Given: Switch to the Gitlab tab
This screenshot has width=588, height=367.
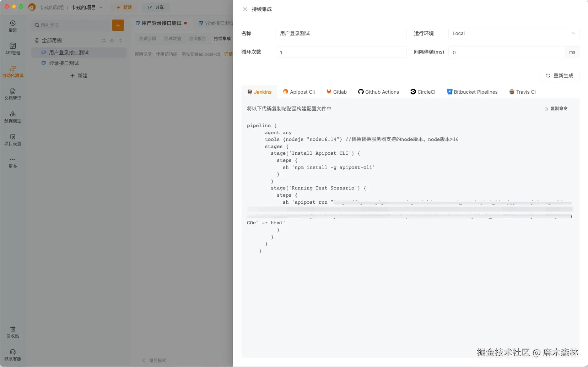Looking at the screenshot, I should [x=336, y=92].
